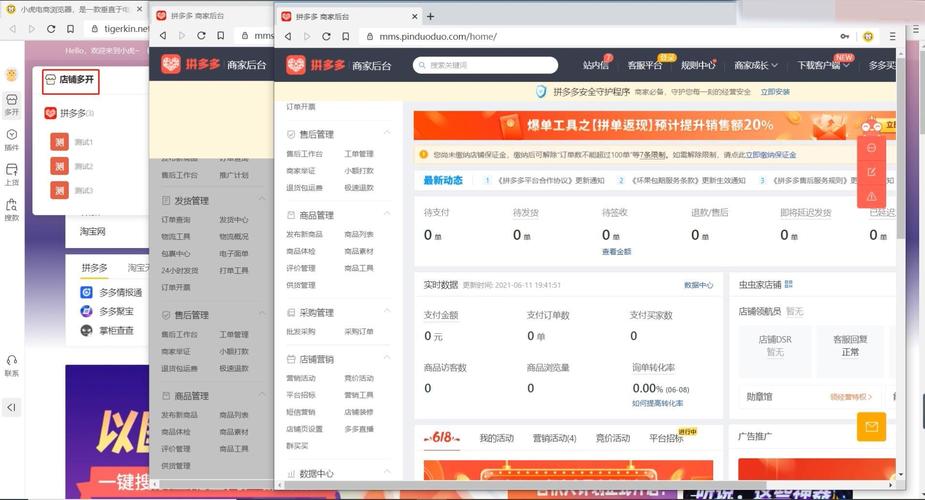Select the 618 tab

coord(442,438)
